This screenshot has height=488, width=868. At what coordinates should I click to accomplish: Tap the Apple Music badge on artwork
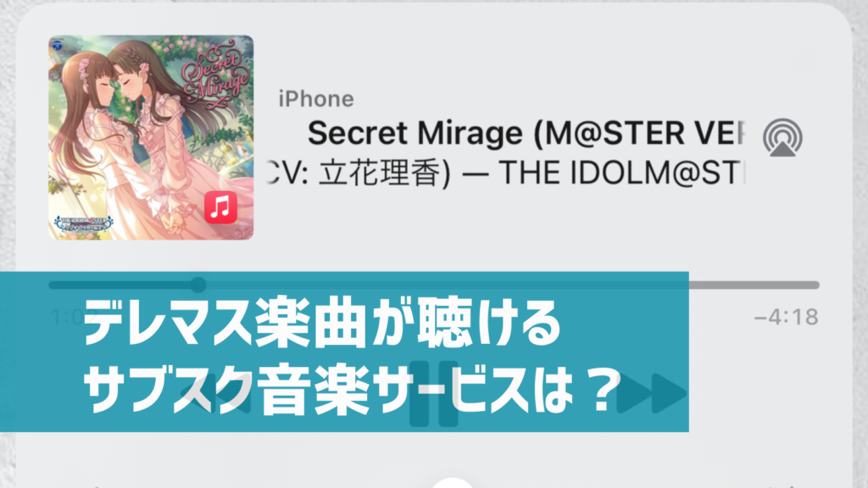click(x=221, y=207)
